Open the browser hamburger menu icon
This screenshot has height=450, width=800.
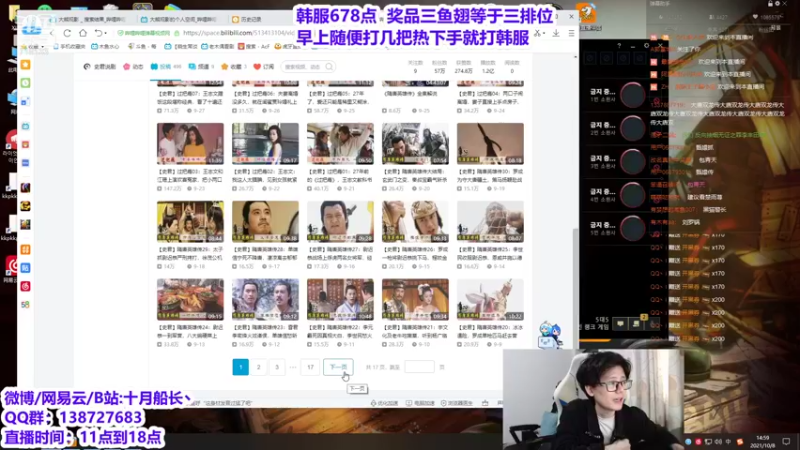pyautogui.click(x=571, y=33)
